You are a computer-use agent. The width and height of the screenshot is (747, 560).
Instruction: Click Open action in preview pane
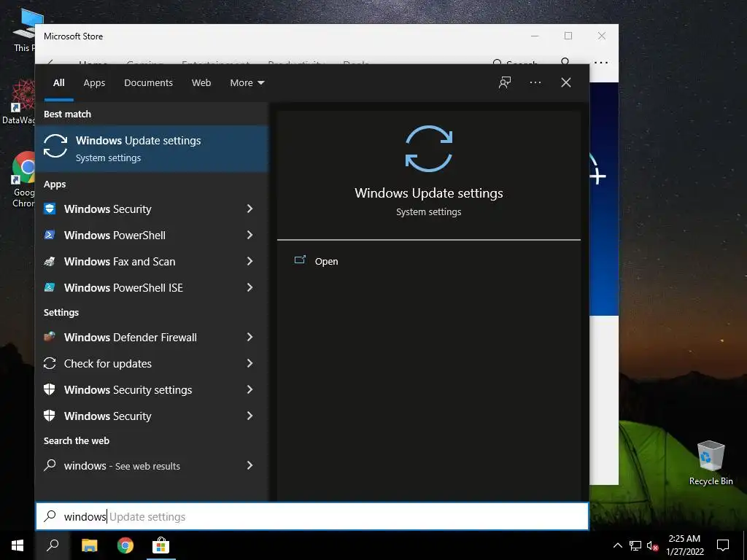(x=326, y=262)
